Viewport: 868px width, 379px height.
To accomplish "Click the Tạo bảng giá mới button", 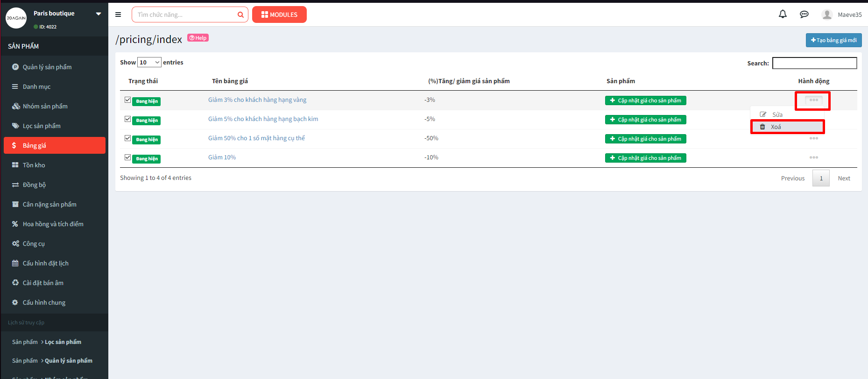I will pos(833,40).
